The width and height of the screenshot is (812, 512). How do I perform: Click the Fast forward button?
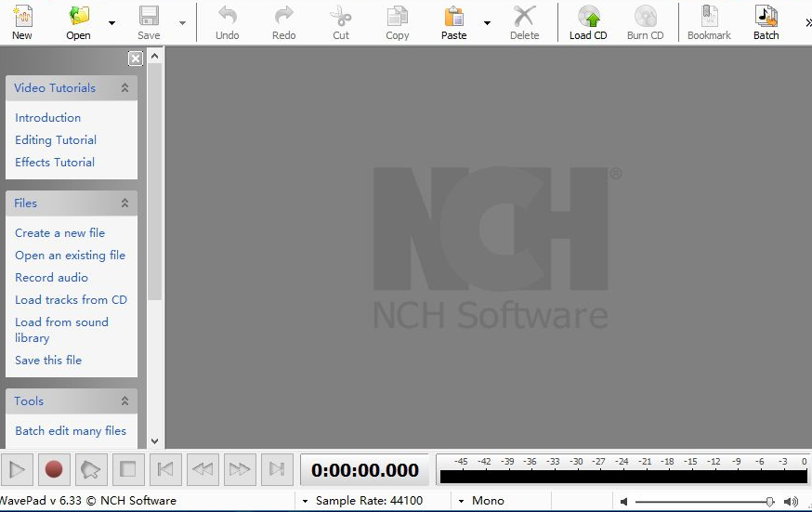240,469
